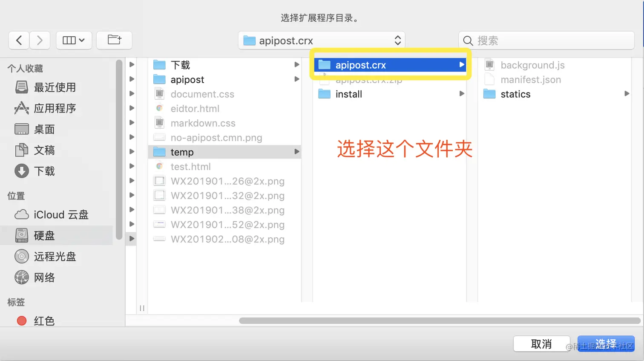This screenshot has width=644, height=361.
Task: Select the 下载 folder in file column
Action: click(224, 65)
